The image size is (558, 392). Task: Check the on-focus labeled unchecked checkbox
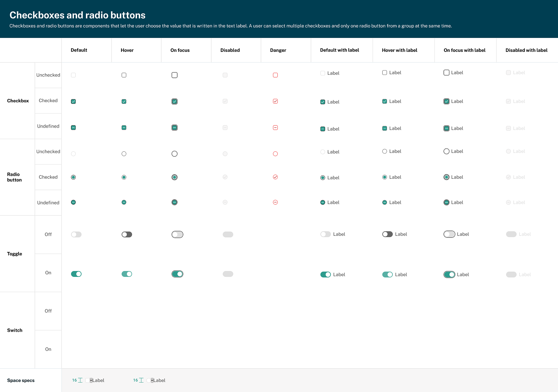pos(446,73)
